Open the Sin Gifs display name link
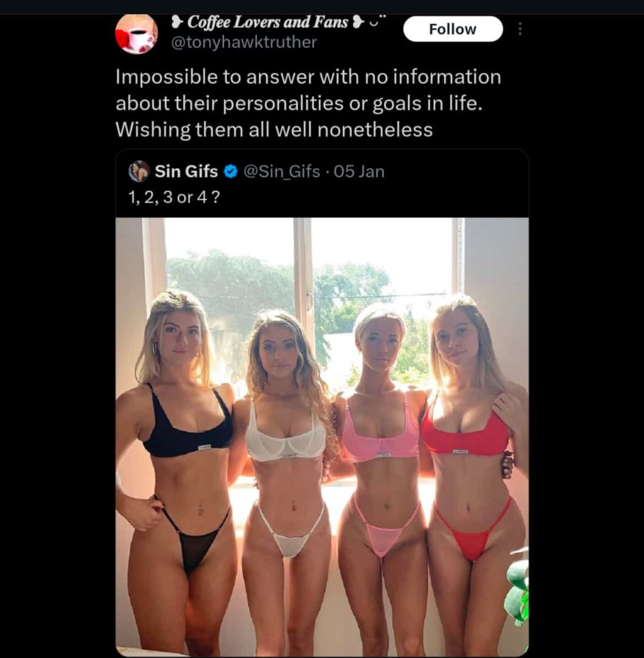The image size is (644, 658). click(186, 172)
